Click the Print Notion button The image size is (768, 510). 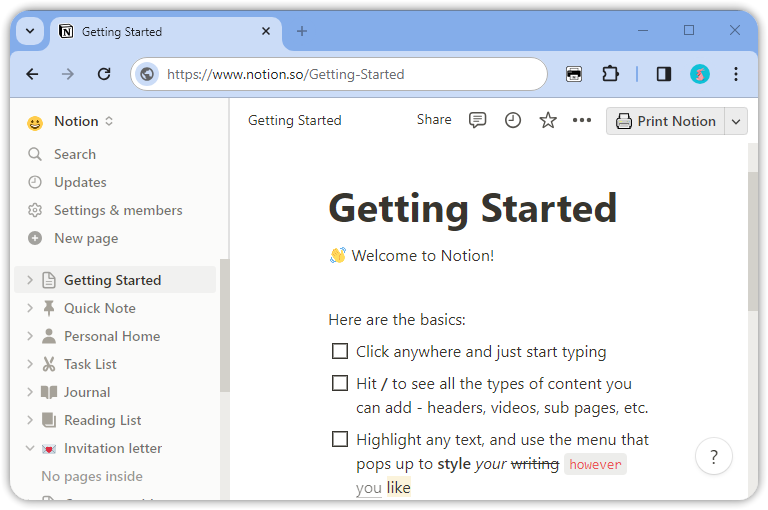click(x=666, y=121)
